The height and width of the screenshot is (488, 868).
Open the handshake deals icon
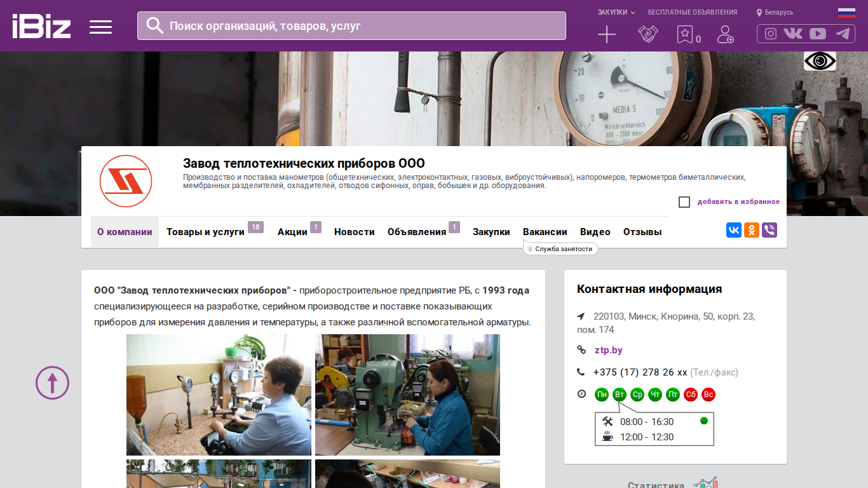[x=648, y=34]
